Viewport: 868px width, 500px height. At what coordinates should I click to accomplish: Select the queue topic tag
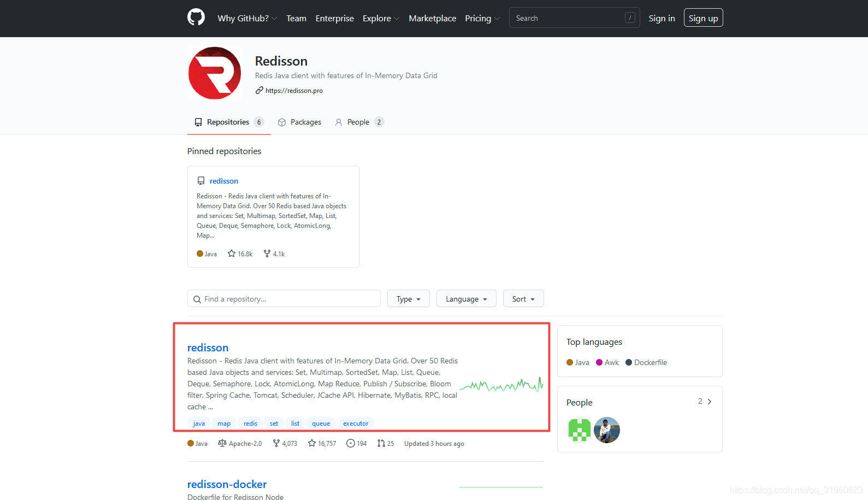(x=321, y=423)
